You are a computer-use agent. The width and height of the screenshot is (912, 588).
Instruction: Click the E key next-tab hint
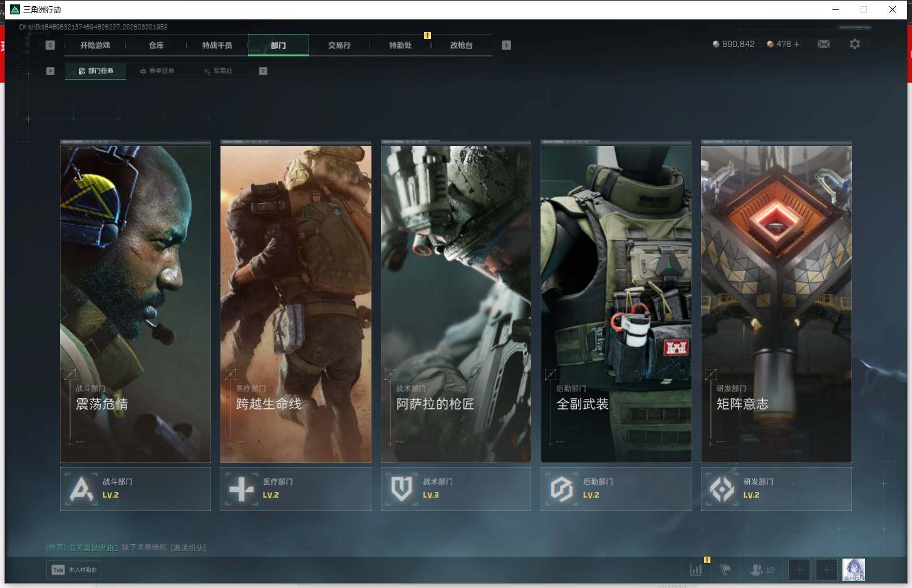(x=506, y=45)
